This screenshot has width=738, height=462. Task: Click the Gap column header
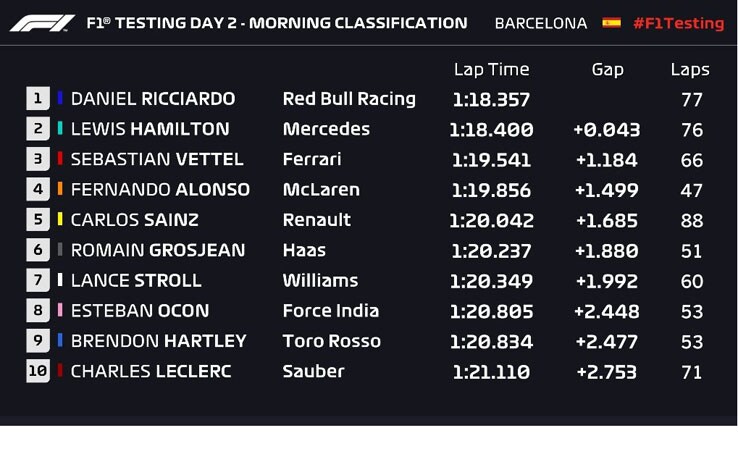pyautogui.click(x=607, y=70)
